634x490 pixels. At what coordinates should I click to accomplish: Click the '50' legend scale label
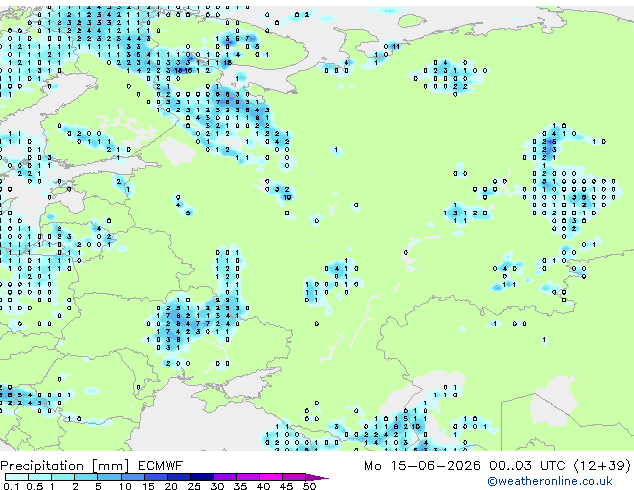pos(310,486)
